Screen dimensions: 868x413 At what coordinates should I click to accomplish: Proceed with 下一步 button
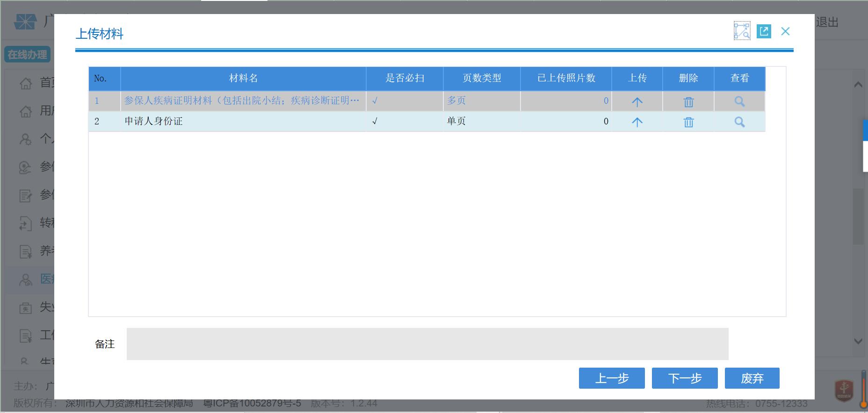pos(685,378)
